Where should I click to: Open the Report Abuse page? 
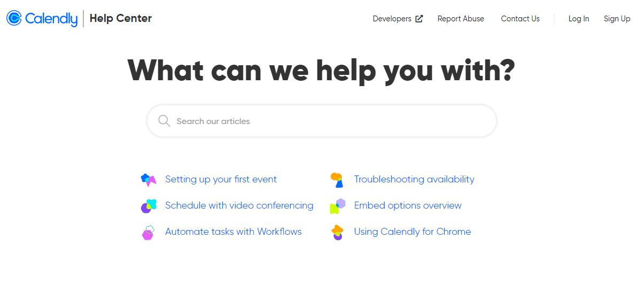click(x=461, y=19)
